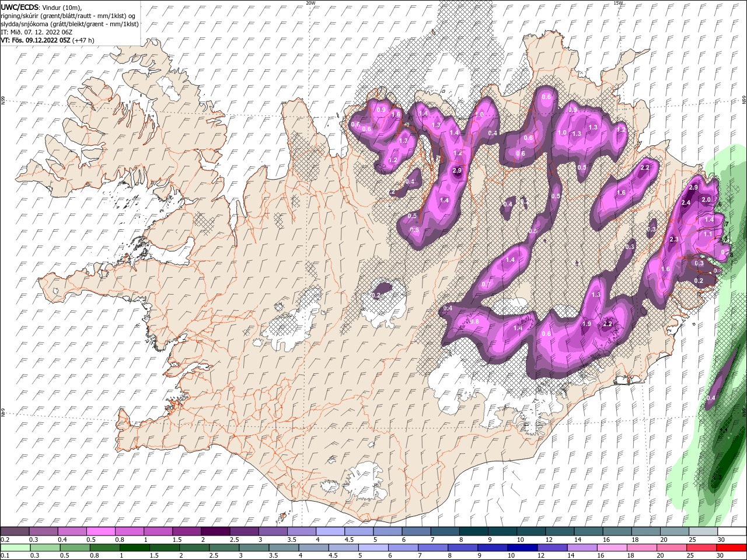Select the grey-teal 16 swatch in the upper legend
This screenshot has width=747, height=560.
click(x=616, y=531)
